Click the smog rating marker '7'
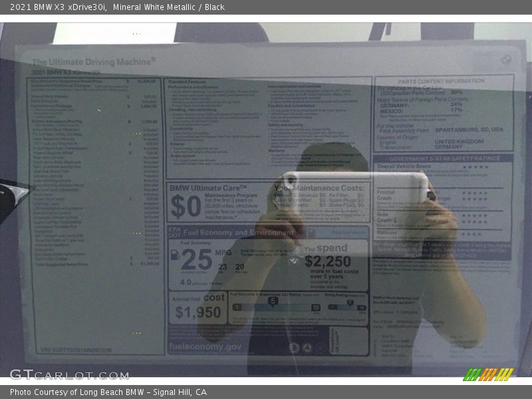The height and width of the screenshot is (399, 532). coord(350,302)
